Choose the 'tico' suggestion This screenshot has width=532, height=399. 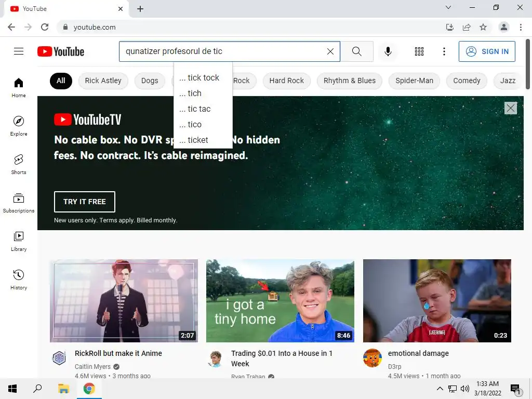[x=203, y=125]
